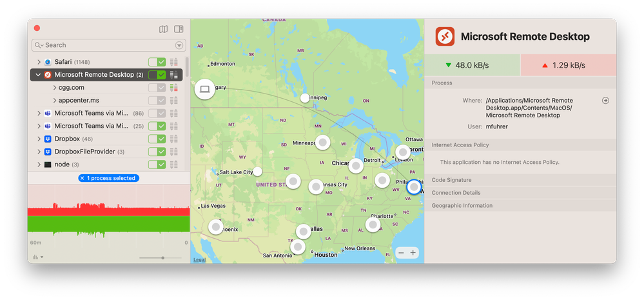Open the search filter options icon
Screen dimensions: 644x300
click(179, 45)
